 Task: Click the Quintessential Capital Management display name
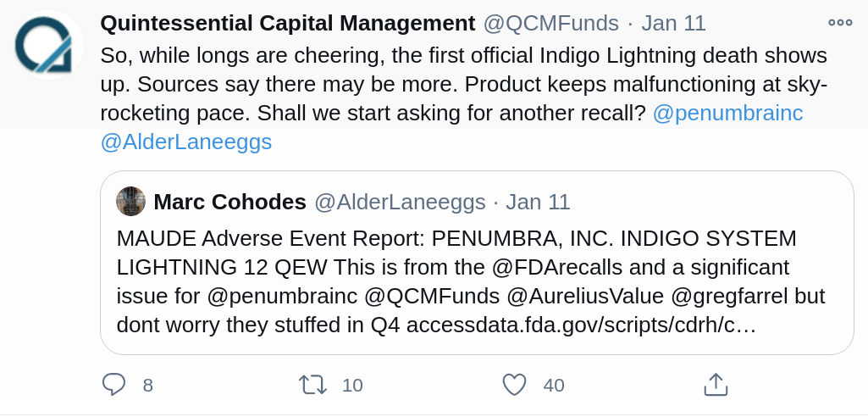287,23
